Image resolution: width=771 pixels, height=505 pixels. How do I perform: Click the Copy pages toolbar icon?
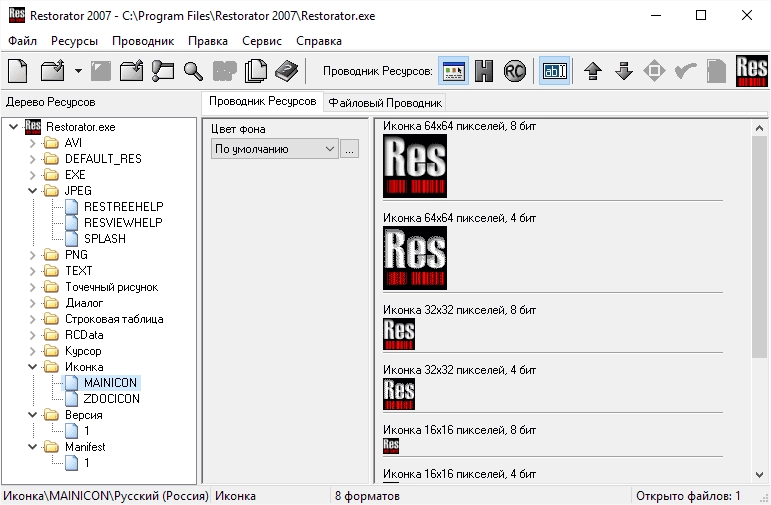point(256,71)
